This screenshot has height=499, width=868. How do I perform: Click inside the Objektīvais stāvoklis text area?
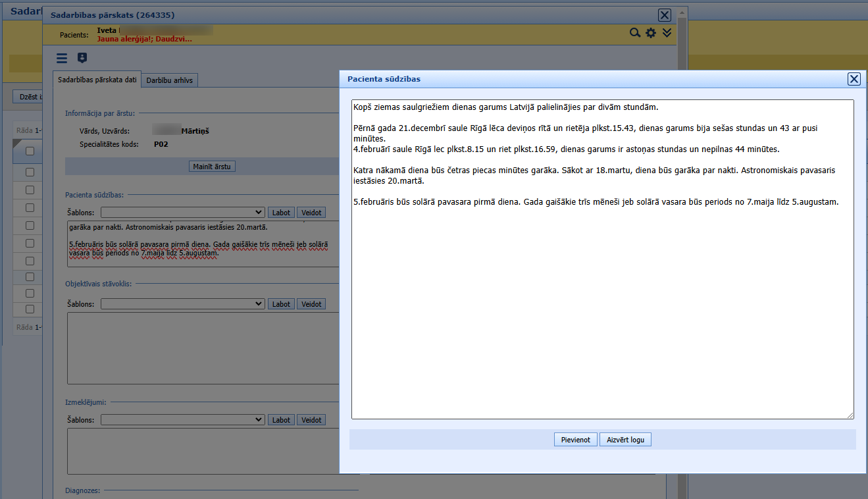pyautogui.click(x=203, y=348)
